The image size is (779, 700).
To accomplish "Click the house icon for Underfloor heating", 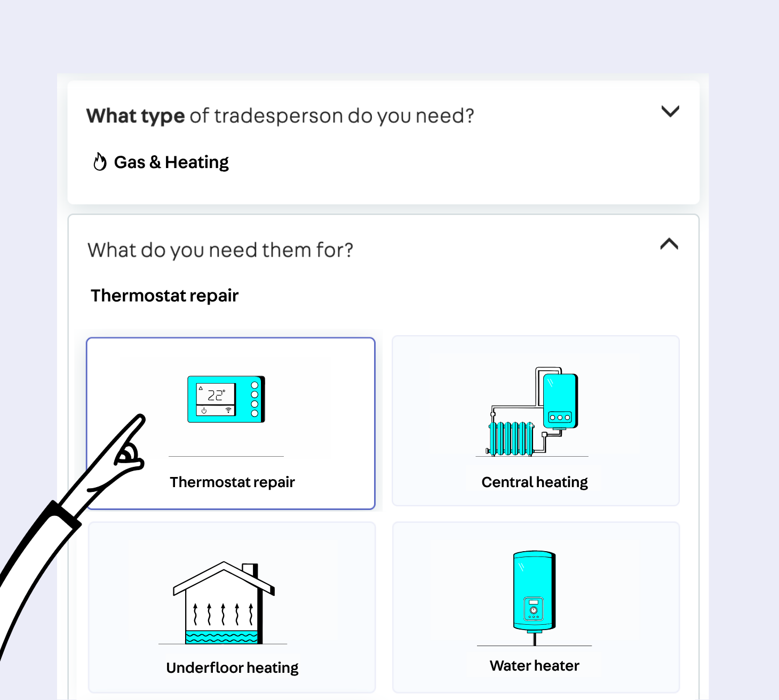I will [224, 602].
